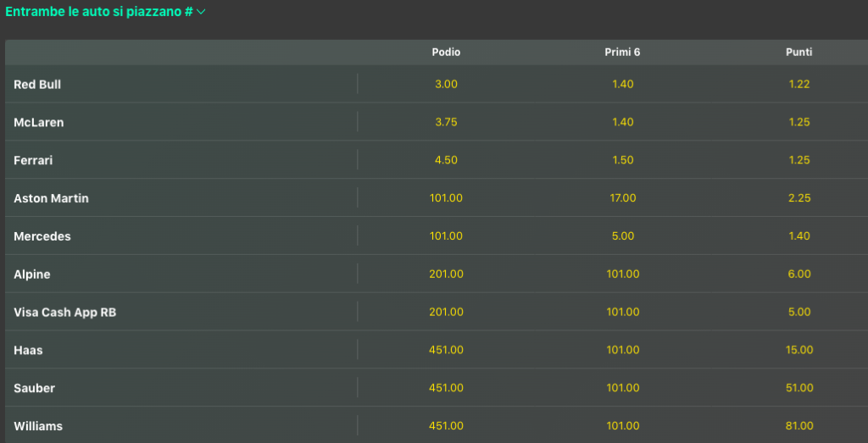Pick Mercedes Primi 6 odds 5.00
Screen dimensions: 868x443
click(622, 236)
